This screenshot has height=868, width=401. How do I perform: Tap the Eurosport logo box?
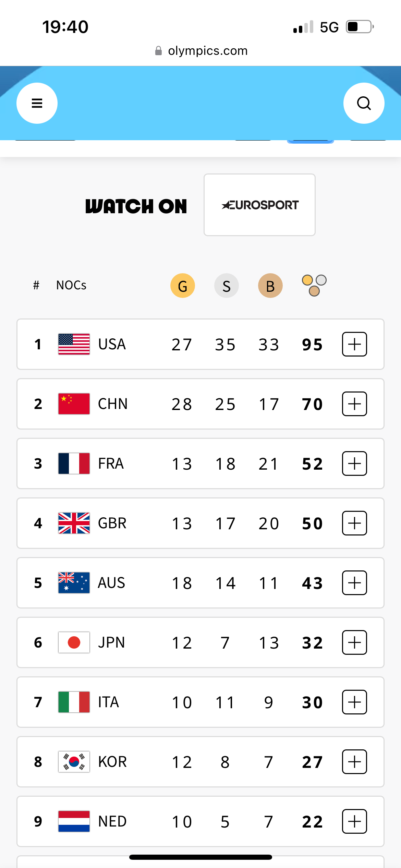(259, 205)
